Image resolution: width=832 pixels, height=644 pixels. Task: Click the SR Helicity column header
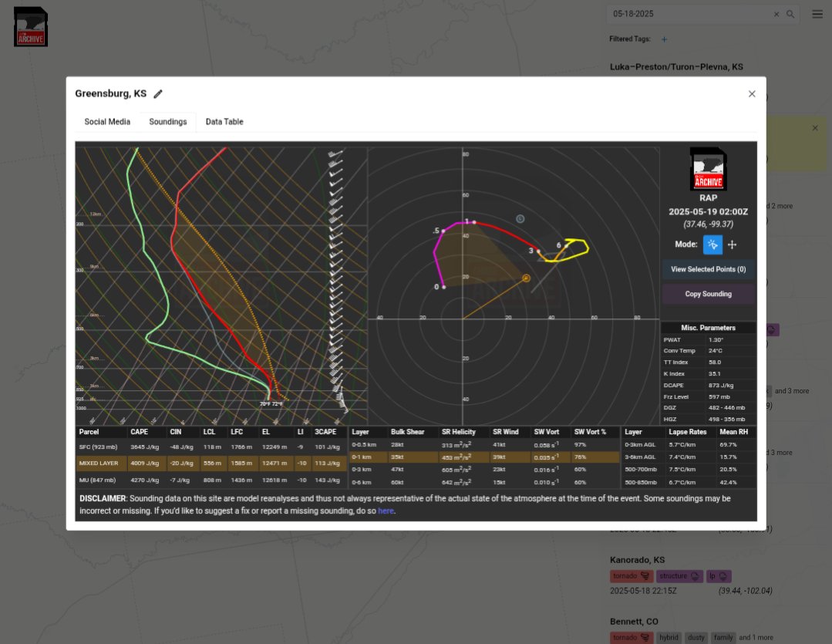[x=459, y=432]
